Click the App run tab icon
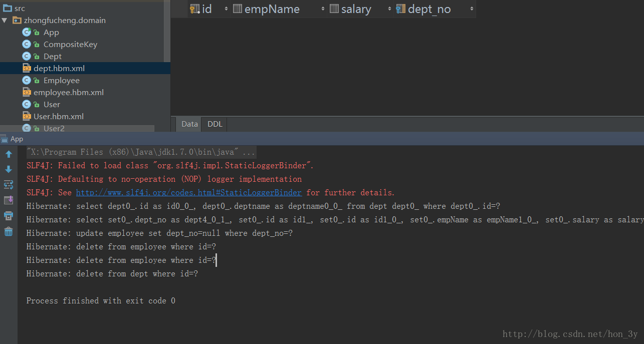 5,139
